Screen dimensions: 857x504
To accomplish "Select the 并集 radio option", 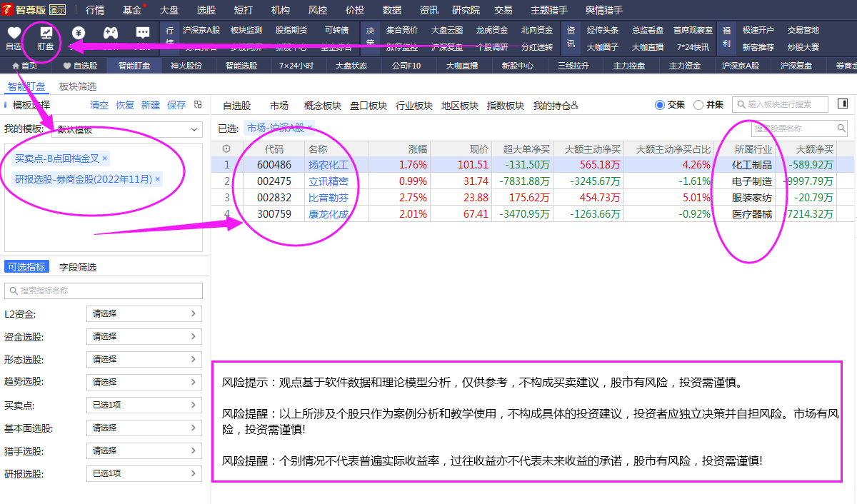I will (698, 105).
